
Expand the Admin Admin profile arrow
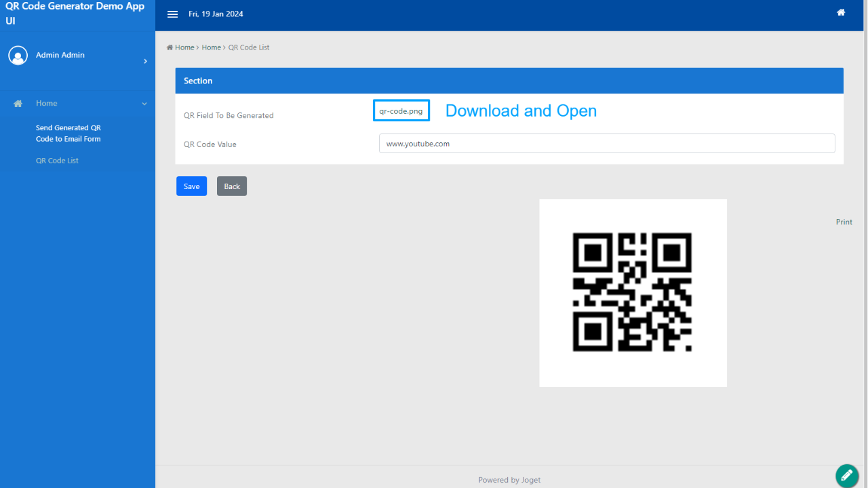145,62
